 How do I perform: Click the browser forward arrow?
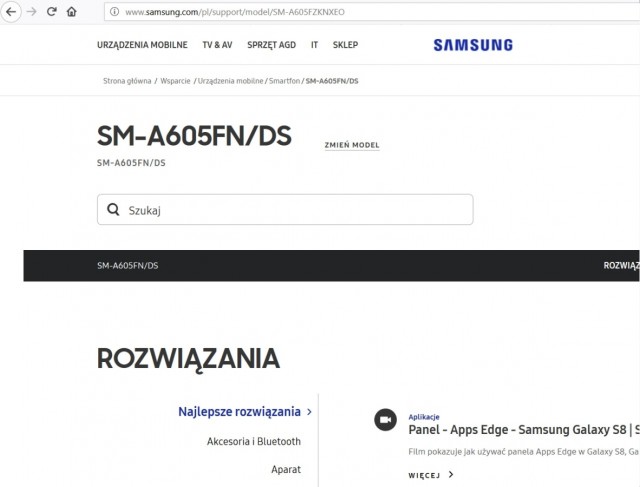31,12
